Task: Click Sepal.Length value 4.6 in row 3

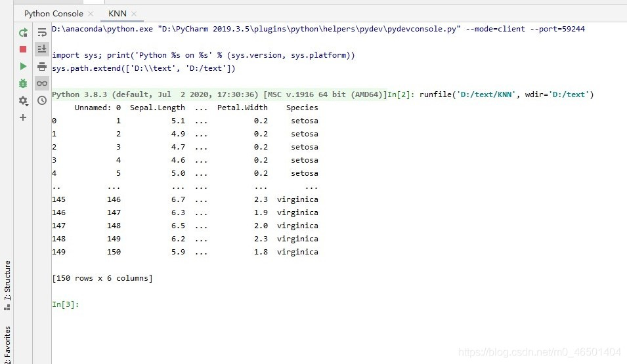Action: click(x=178, y=160)
